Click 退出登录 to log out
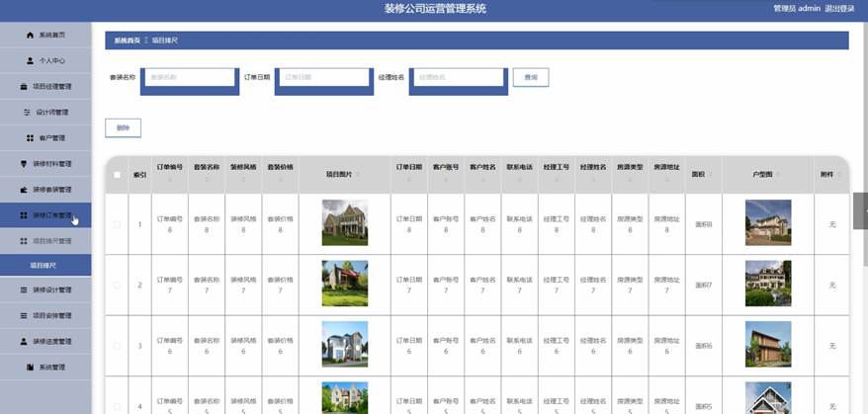The width and height of the screenshot is (868, 414). [x=839, y=9]
